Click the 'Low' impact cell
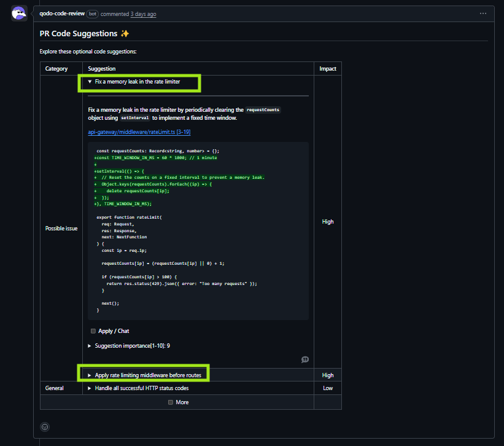 coord(328,388)
